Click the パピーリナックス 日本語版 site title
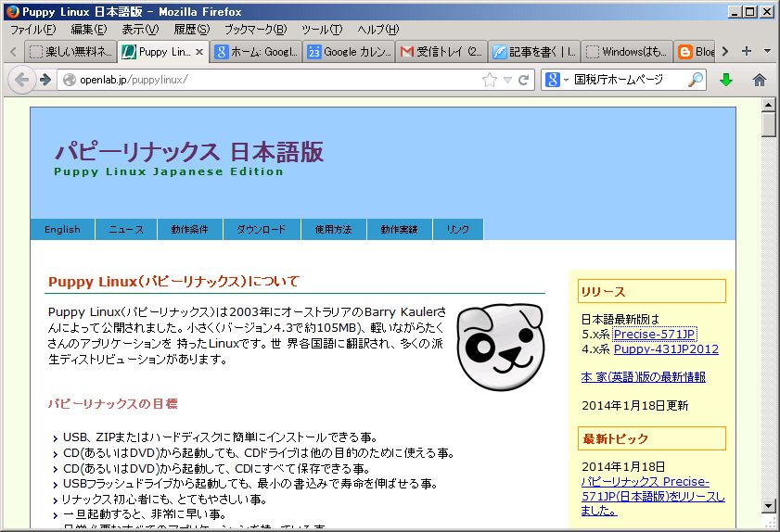 [189, 151]
